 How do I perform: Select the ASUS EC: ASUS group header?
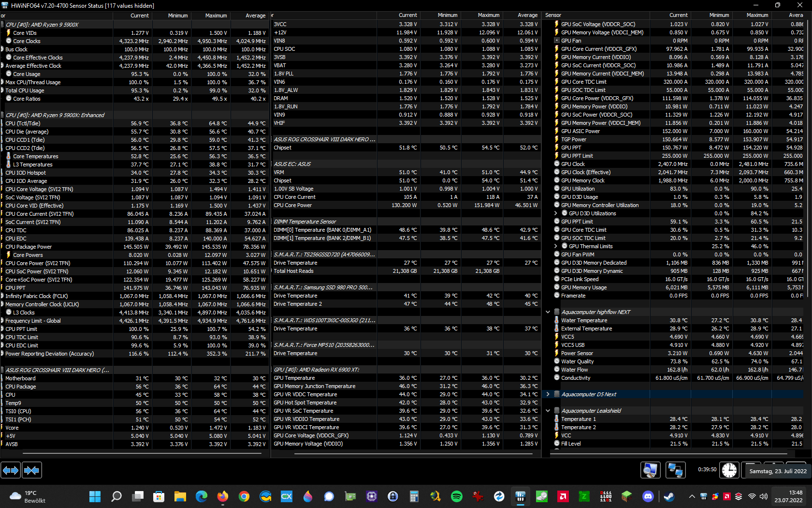[406, 164]
